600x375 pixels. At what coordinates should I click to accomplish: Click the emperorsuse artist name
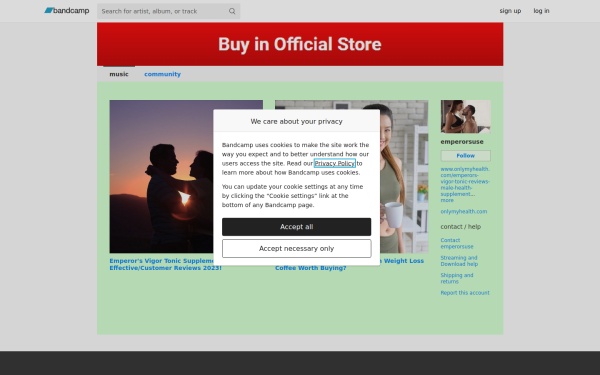(x=462, y=142)
